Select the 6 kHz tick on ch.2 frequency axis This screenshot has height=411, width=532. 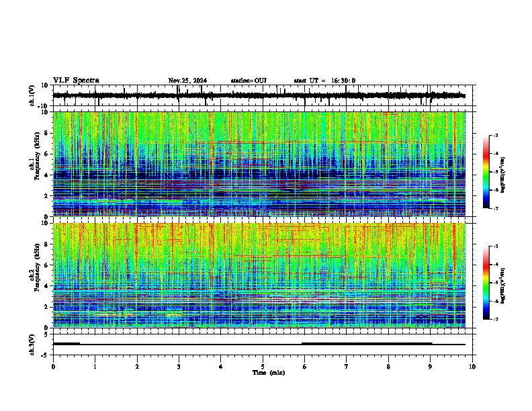[46, 265]
